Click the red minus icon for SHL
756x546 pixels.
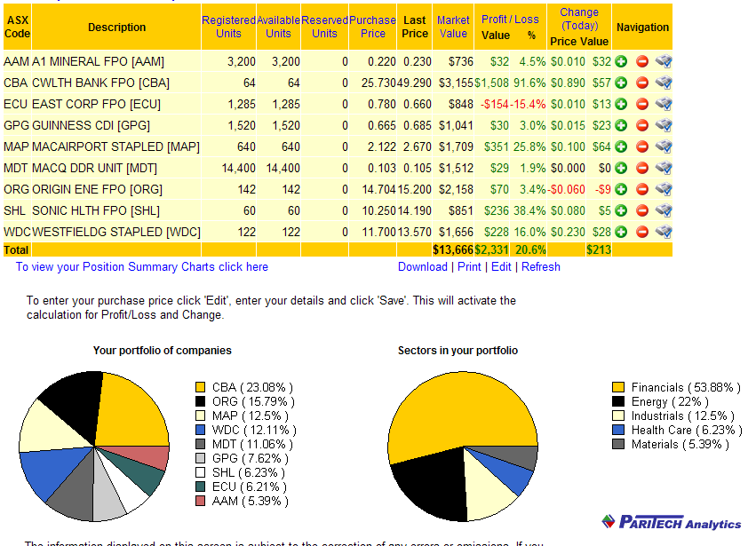click(x=642, y=210)
